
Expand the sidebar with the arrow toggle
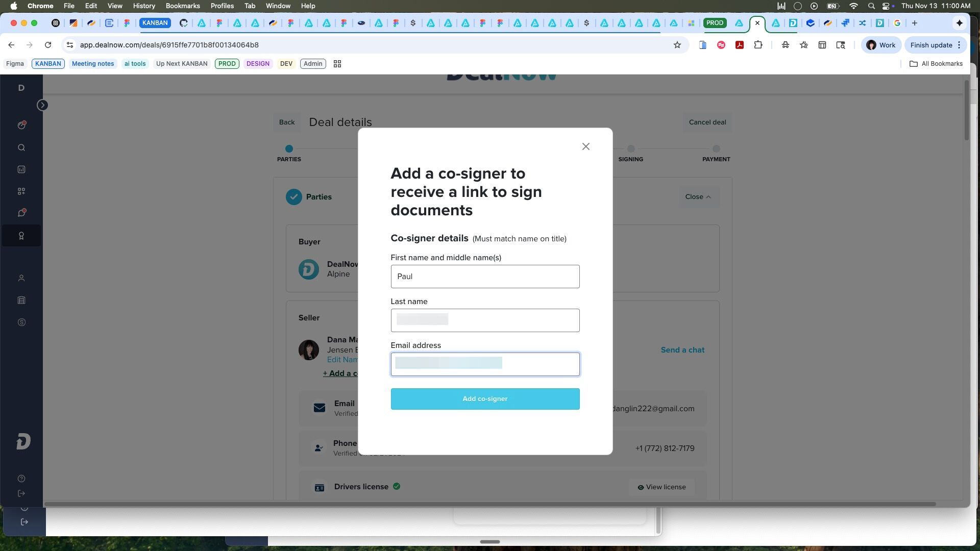pos(42,105)
